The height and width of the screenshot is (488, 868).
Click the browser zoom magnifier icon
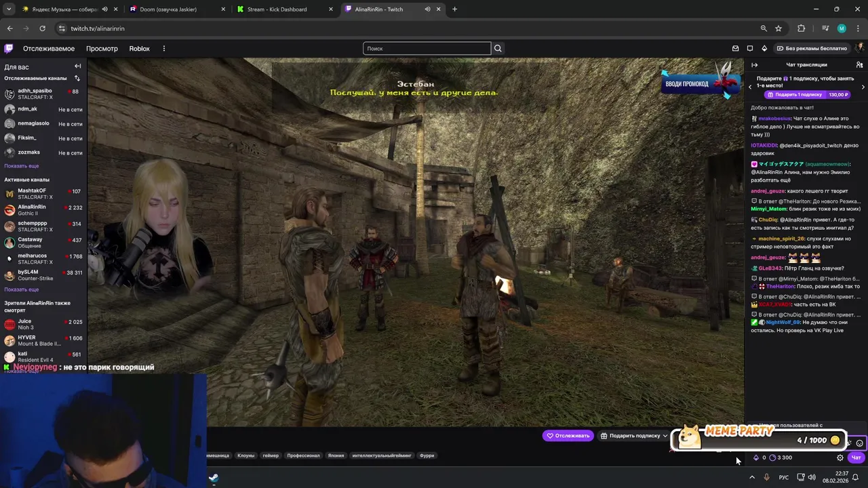point(764,28)
